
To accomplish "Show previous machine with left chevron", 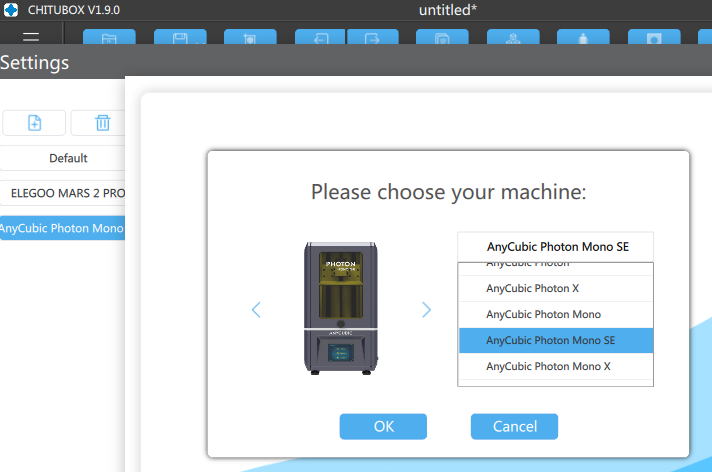I will click(256, 310).
